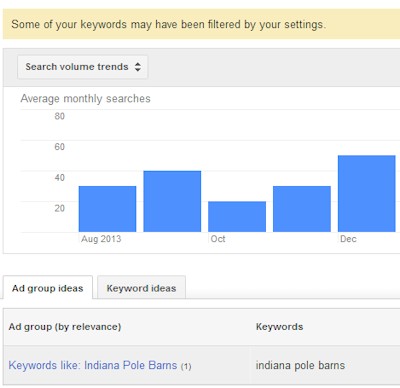Click the filtered keywords notice message

(169, 24)
